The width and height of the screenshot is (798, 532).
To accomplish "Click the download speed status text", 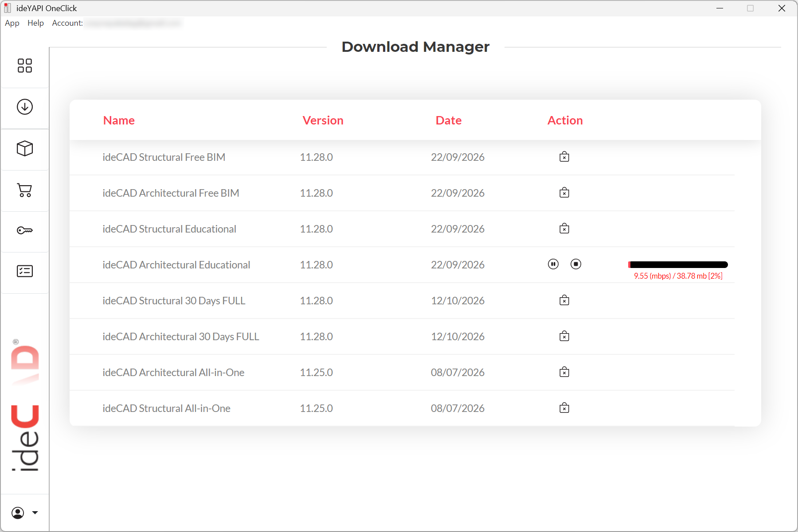I will coord(678,276).
